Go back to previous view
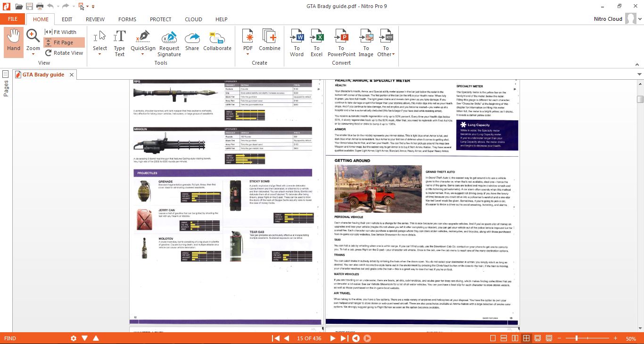 pyautogui.click(x=356, y=338)
